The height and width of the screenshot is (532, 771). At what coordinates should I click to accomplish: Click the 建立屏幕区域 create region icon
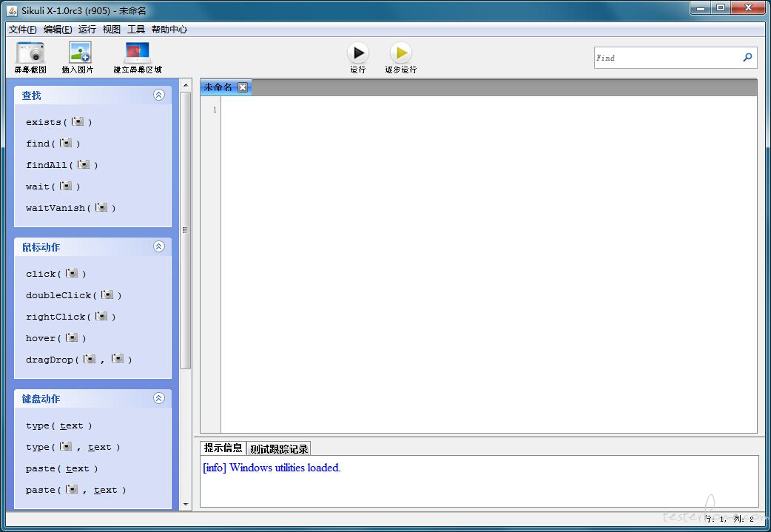[x=137, y=52]
